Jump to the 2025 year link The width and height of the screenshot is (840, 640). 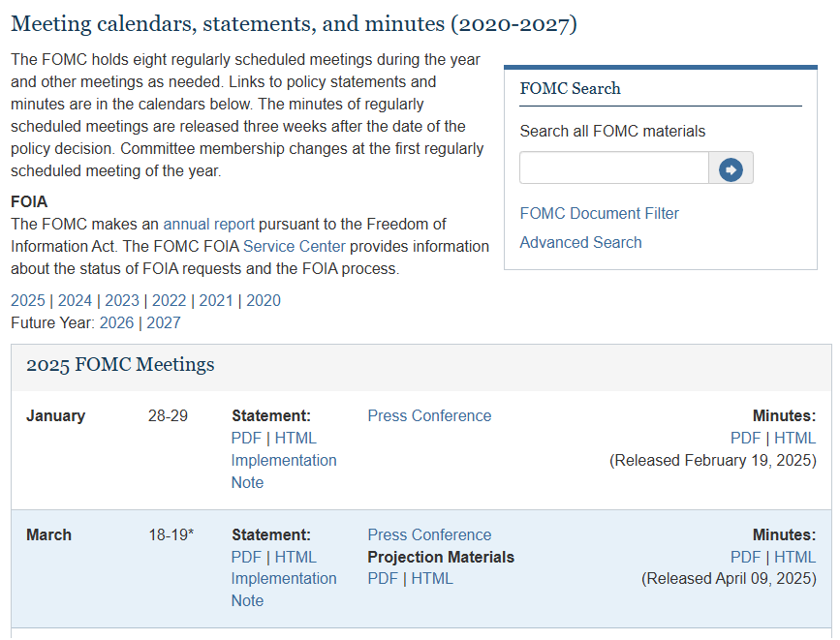click(x=28, y=300)
